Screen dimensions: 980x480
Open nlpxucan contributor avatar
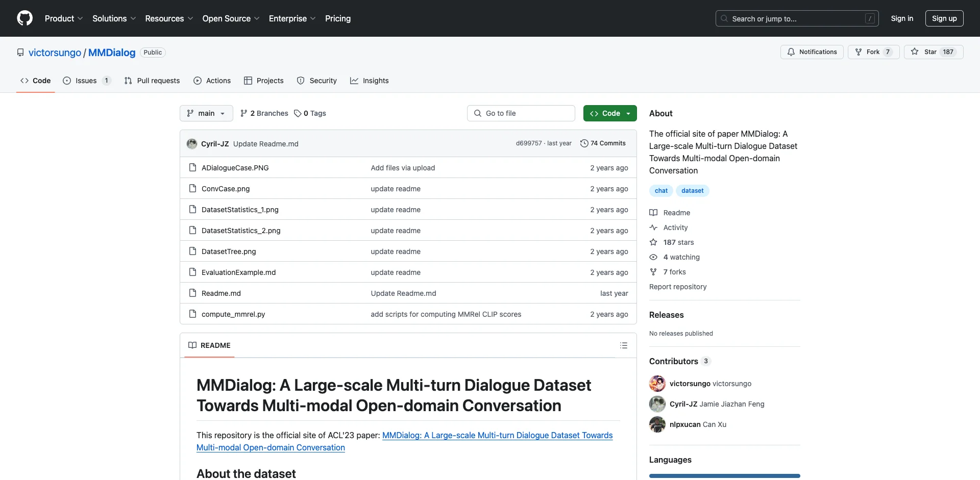pos(657,424)
